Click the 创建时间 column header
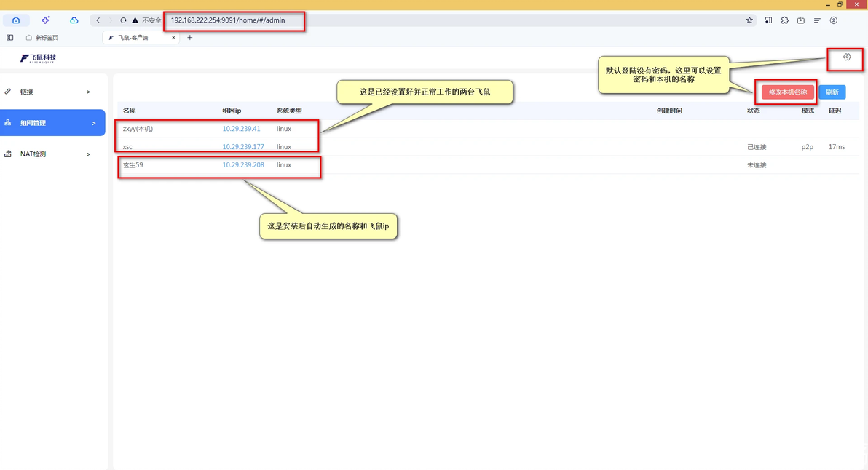This screenshot has height=470, width=868. (669, 111)
